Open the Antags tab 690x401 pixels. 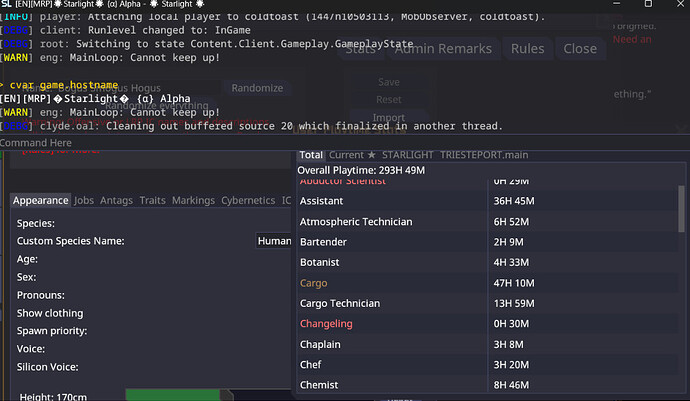pyautogui.click(x=116, y=200)
